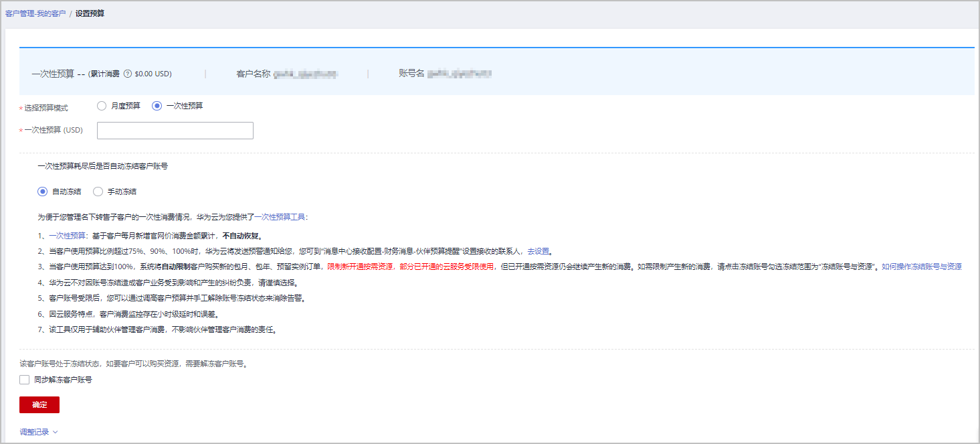This screenshot has height=444, width=980.
Task: Focus the 一次性预算 (USD) input box
Action: point(175,131)
